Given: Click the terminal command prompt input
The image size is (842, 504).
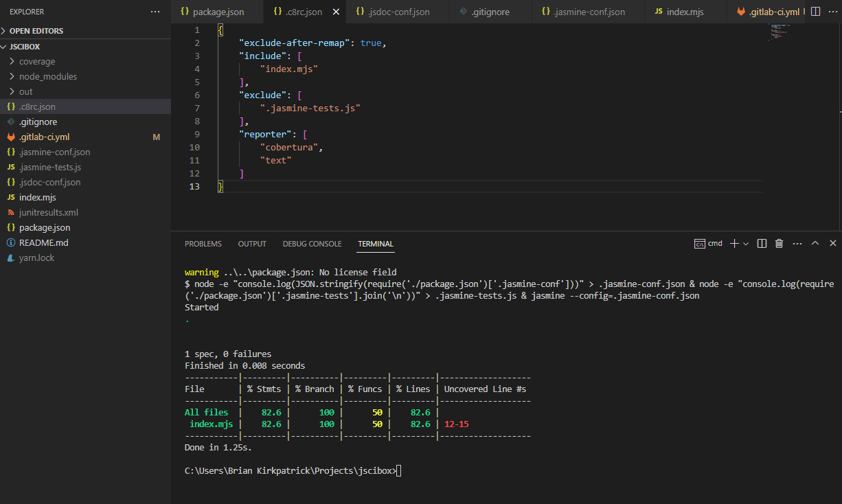Looking at the screenshot, I should click(399, 470).
